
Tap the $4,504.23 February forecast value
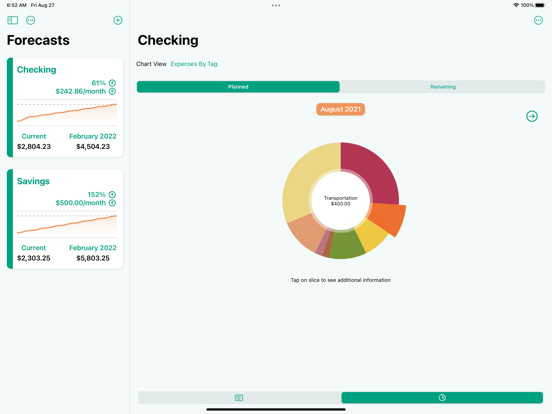click(93, 146)
